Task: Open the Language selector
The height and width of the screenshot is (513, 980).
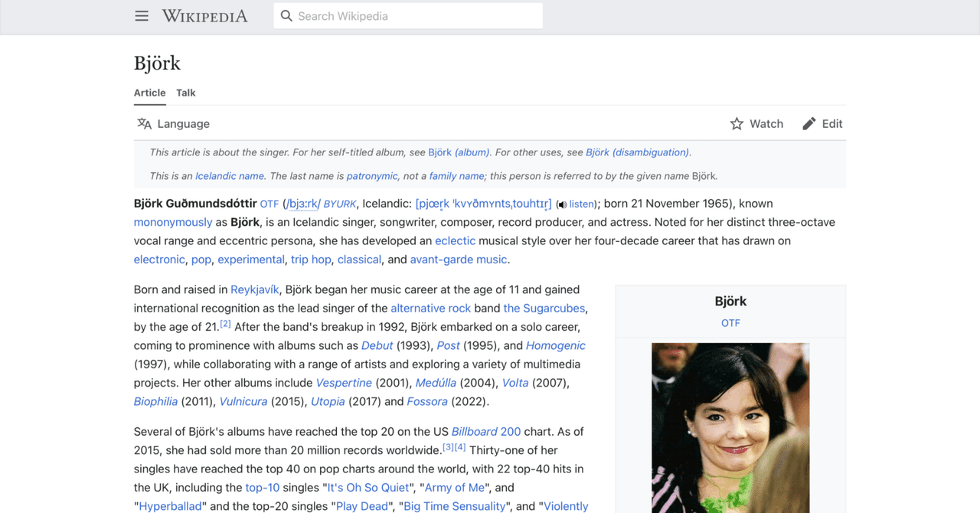Action: (173, 124)
